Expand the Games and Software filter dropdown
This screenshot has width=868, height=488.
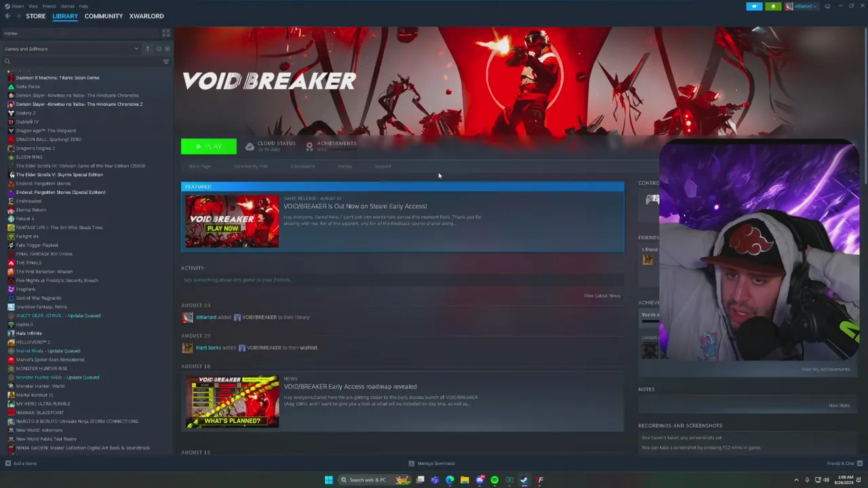coord(71,49)
